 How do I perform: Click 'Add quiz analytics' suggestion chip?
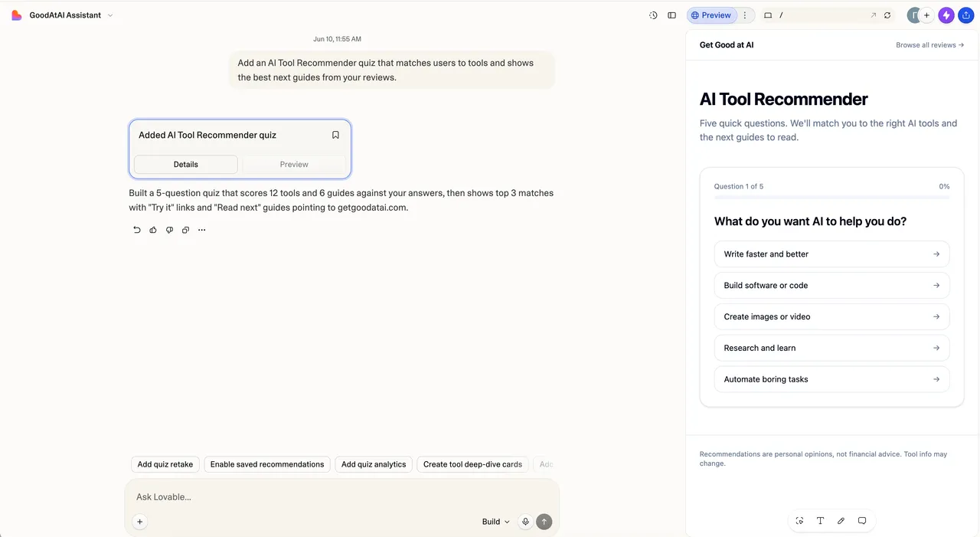(x=374, y=464)
